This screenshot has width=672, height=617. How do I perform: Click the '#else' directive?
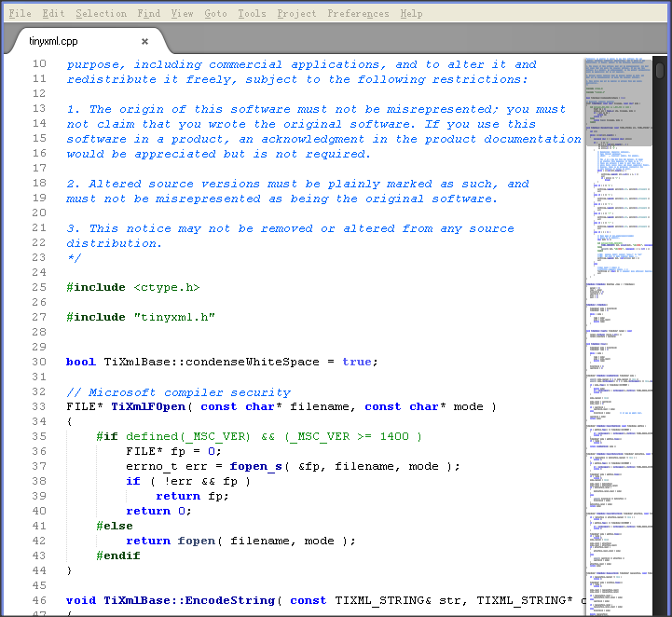[x=115, y=527]
